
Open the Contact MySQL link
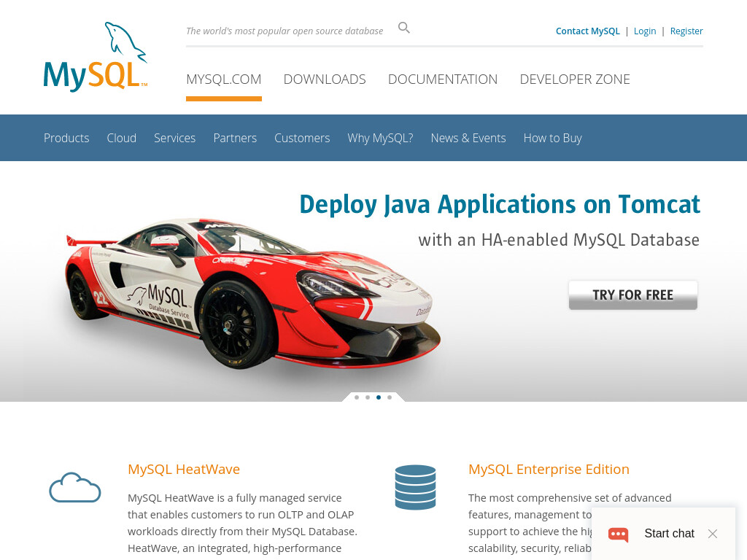(587, 31)
